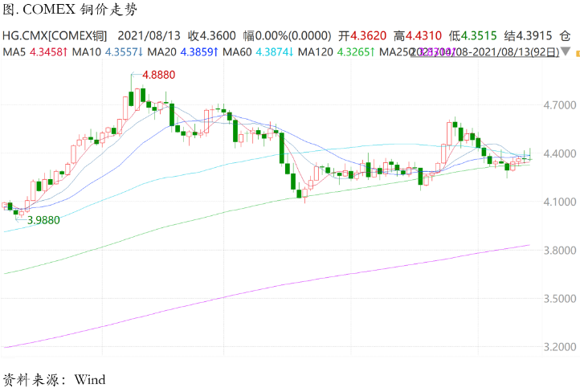Select the MA20 4.3859 indicator

click(x=182, y=51)
